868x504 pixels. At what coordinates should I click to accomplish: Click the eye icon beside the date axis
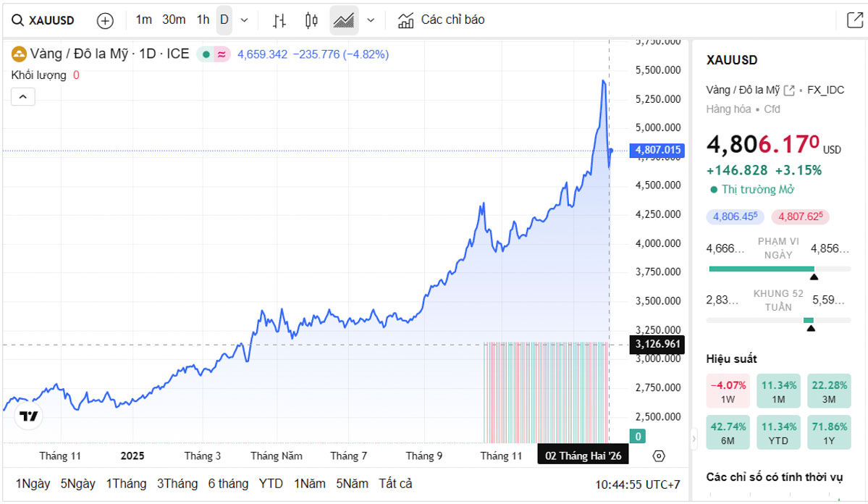[x=659, y=455]
